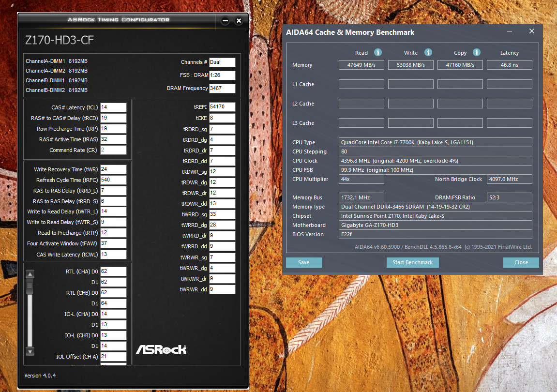Click the tWRRD_sg field showing 33
Image resolution: width=557 pixels, height=392 pixels.
222,214
